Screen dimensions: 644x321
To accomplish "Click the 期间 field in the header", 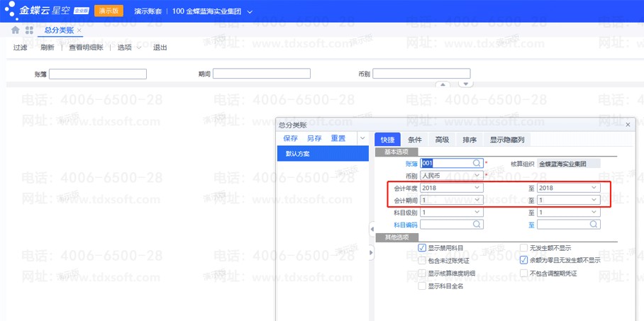I will pos(262,74).
